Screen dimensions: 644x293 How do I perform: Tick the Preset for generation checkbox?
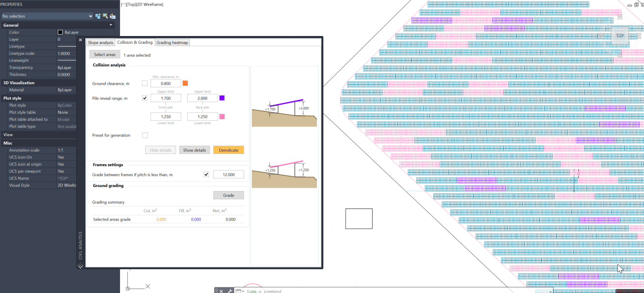coord(145,135)
